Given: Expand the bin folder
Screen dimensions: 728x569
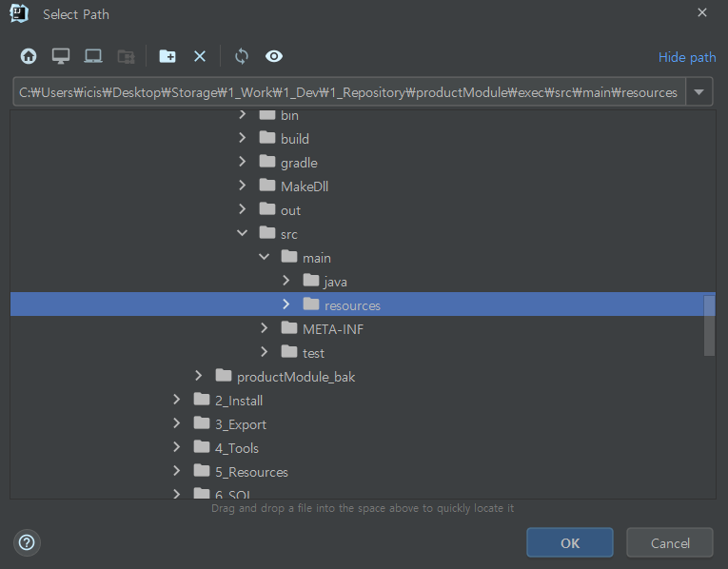Looking at the screenshot, I should pos(242,114).
